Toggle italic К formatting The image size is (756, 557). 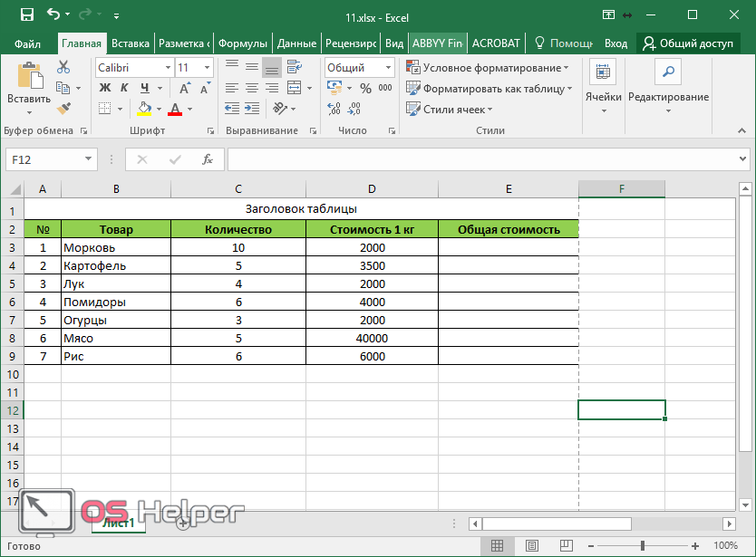coord(122,88)
